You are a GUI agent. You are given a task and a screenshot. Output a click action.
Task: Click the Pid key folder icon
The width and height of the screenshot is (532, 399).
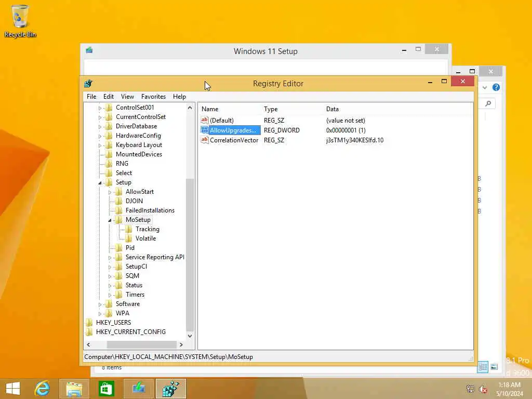coord(119,248)
